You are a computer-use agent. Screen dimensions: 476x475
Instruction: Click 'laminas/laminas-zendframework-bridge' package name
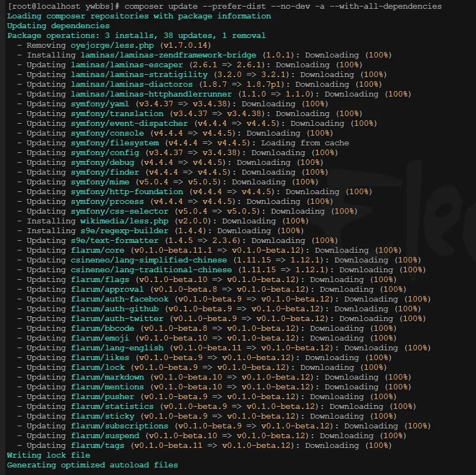pyautogui.click(x=168, y=55)
